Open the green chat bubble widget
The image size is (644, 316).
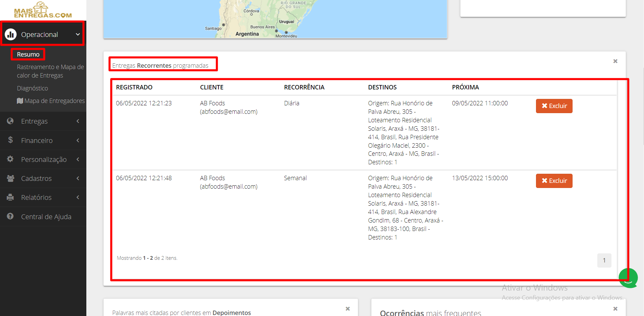click(x=628, y=278)
